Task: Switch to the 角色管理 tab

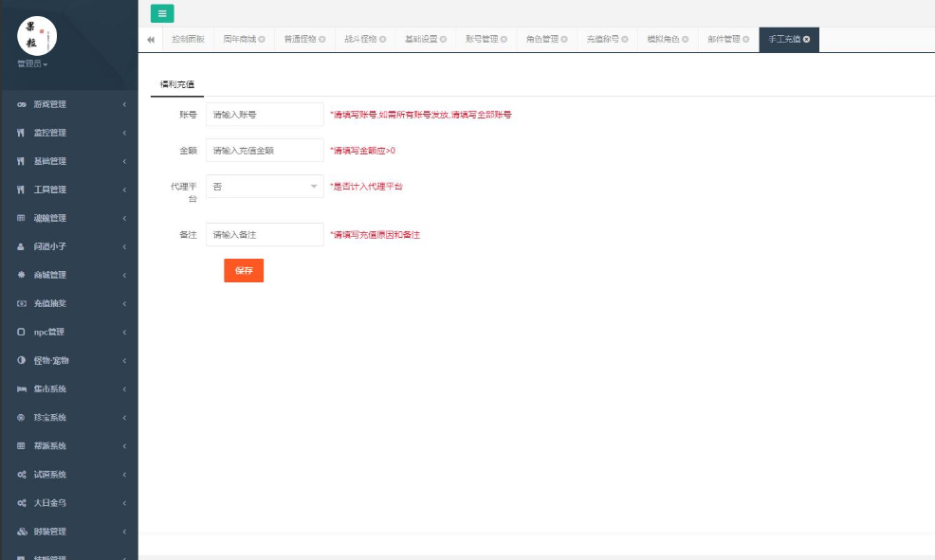Action: tap(542, 40)
